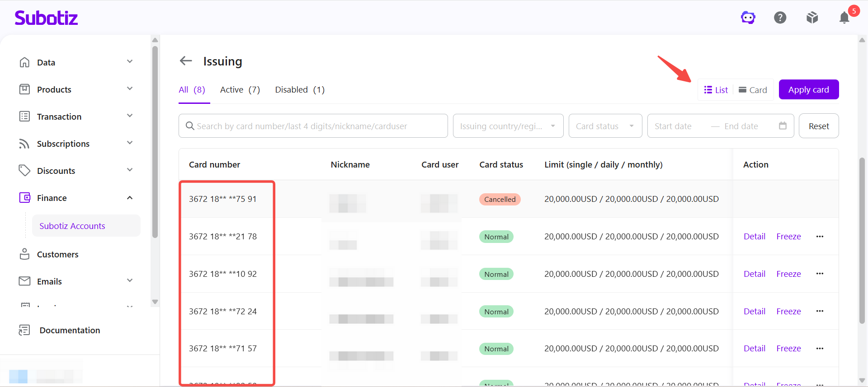
Task: Click the search magnifier icon
Action: (x=190, y=126)
